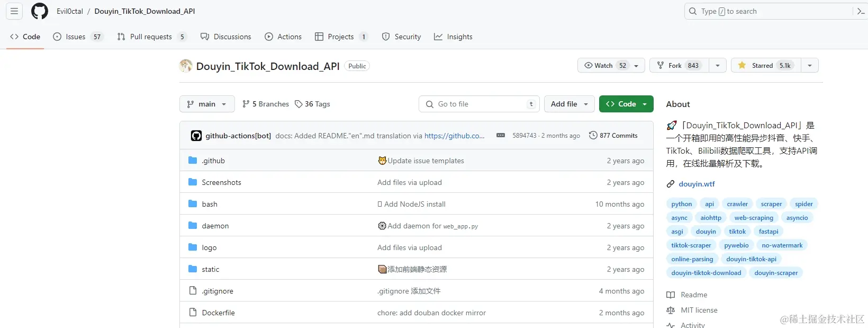Click 'Update issue templates' commit message

click(x=426, y=161)
